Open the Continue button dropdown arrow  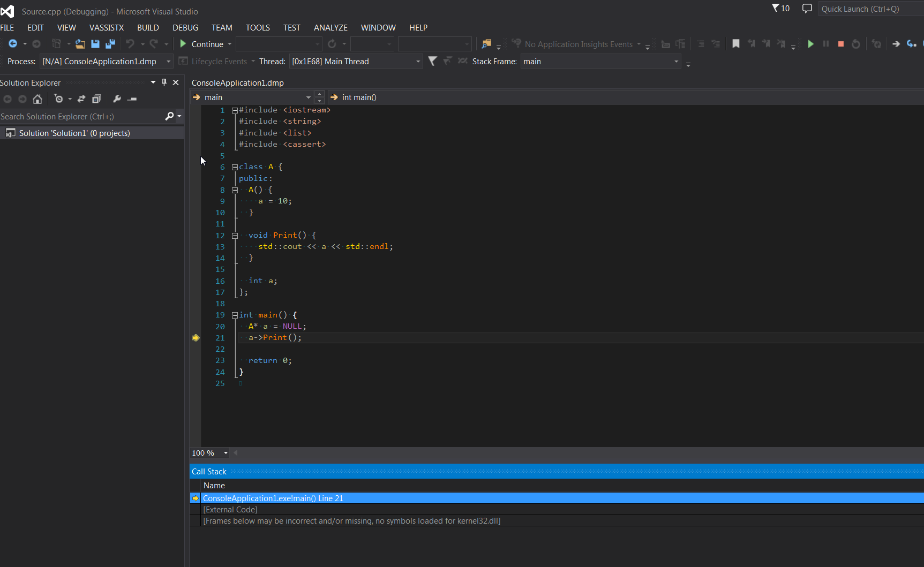230,44
